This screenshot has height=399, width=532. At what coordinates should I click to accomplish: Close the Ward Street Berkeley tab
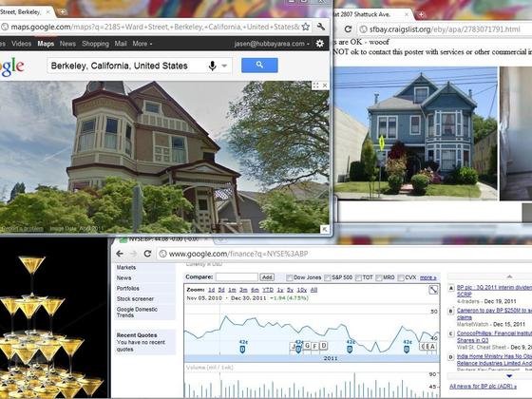click(x=47, y=12)
